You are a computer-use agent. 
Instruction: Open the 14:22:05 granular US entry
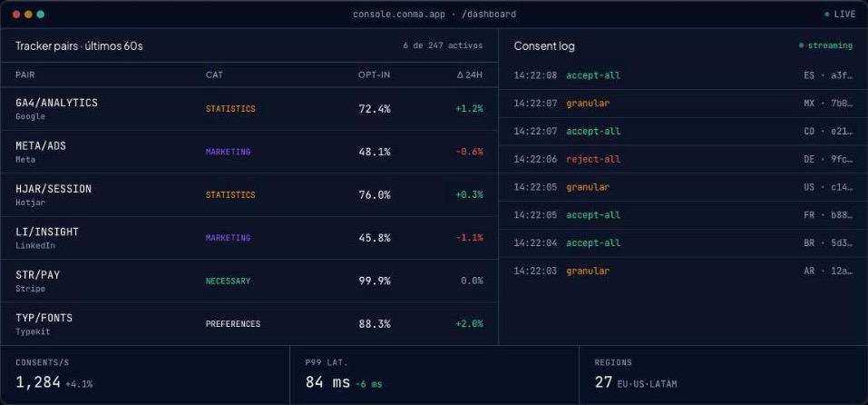(683, 187)
